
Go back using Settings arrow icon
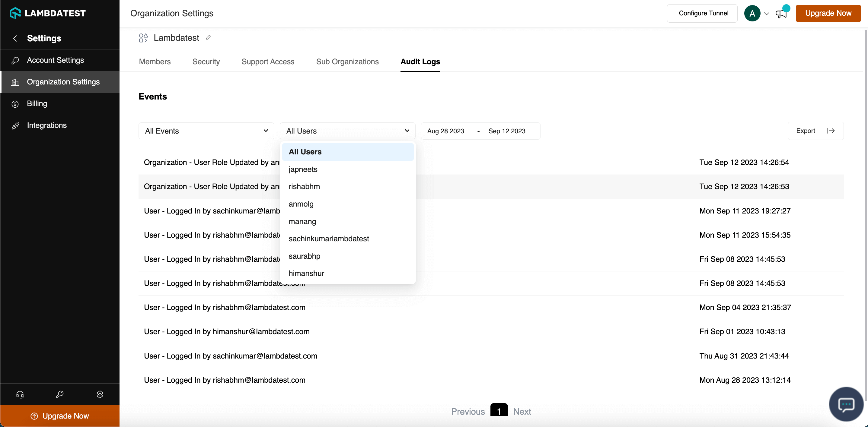tap(15, 38)
